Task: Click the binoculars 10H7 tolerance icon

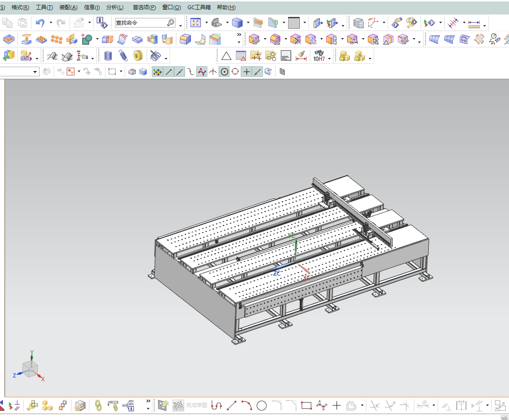Action: click(x=319, y=56)
